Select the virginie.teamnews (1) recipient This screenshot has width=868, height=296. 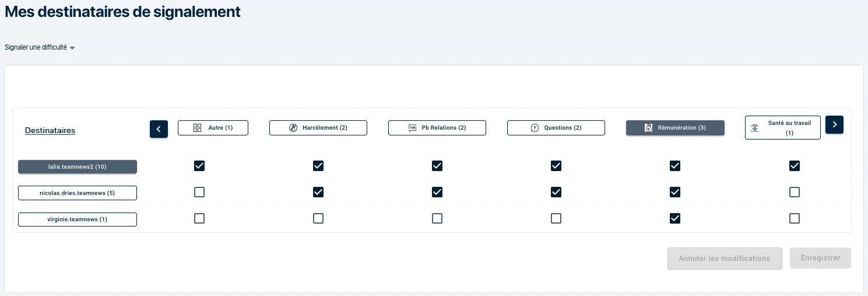pos(78,220)
